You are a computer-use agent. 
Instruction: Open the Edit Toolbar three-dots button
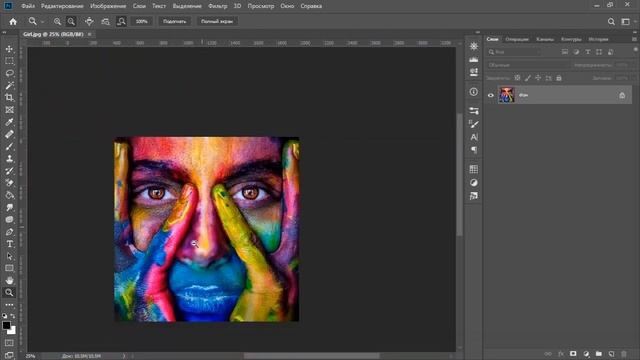point(9,304)
